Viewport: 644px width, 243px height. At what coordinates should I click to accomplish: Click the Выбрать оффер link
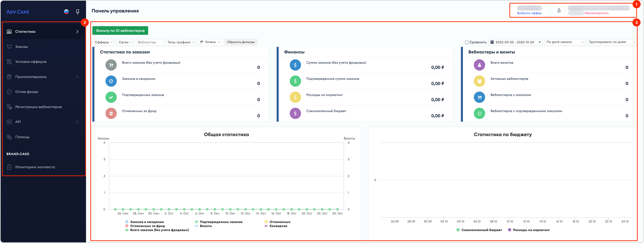coord(529,13)
